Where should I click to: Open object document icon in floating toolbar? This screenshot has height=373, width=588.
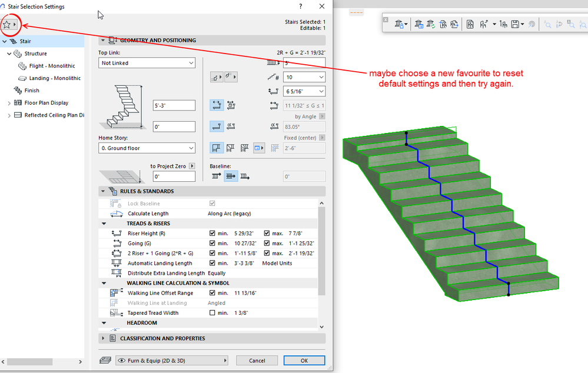[x=470, y=24]
